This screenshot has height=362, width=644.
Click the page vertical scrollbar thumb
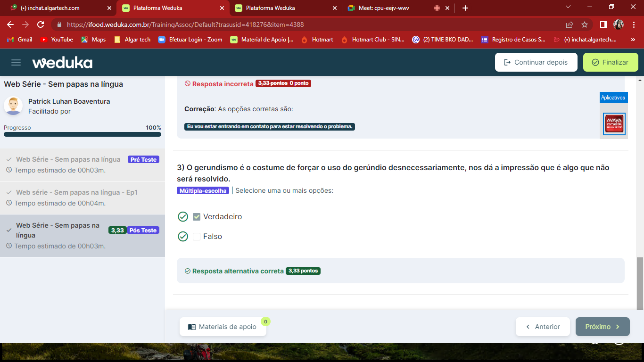[x=640, y=283]
